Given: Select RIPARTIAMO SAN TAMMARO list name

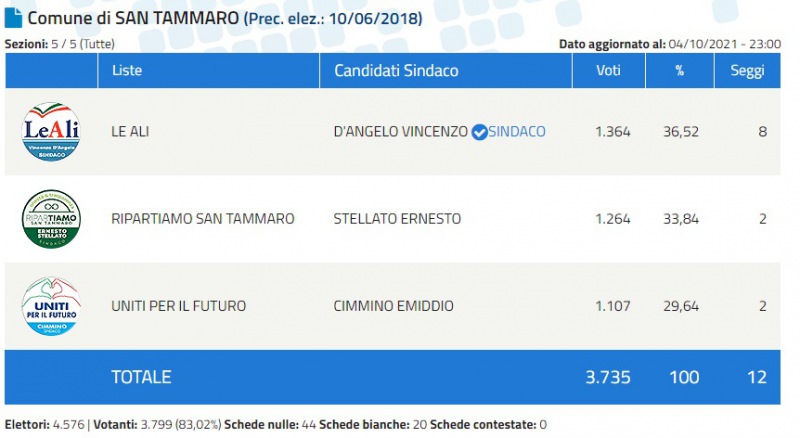Looking at the screenshot, I should [x=203, y=219].
